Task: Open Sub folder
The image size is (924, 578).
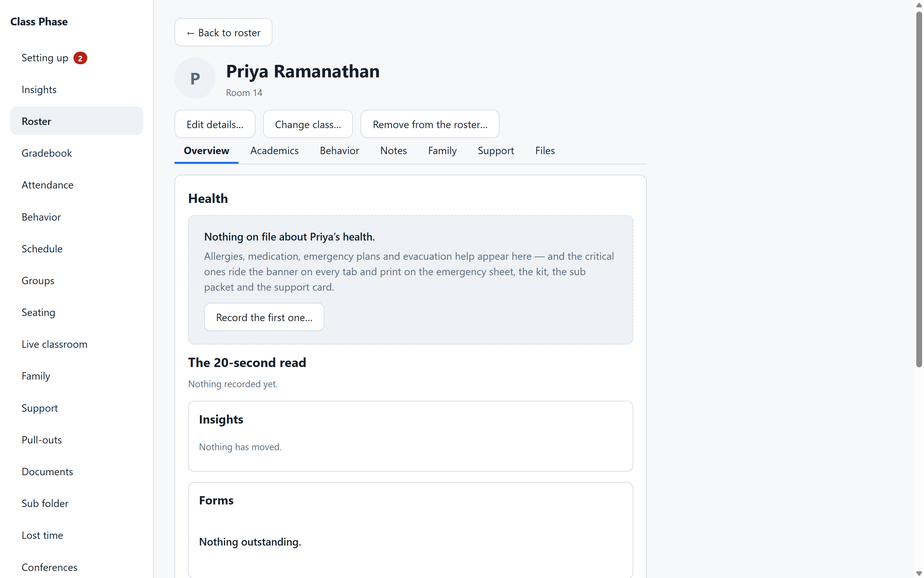Action: coord(77,503)
